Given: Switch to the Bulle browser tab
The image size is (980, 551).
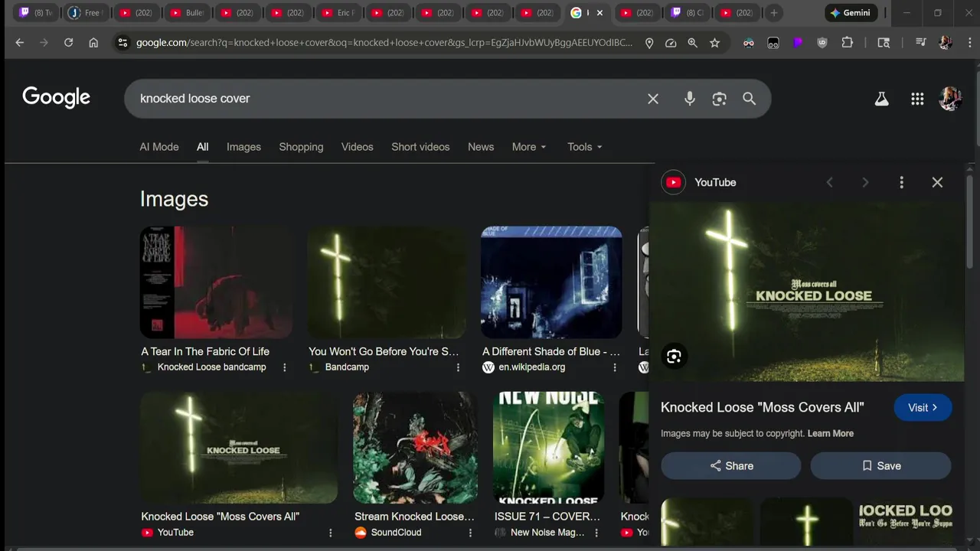Looking at the screenshot, I should (188, 13).
